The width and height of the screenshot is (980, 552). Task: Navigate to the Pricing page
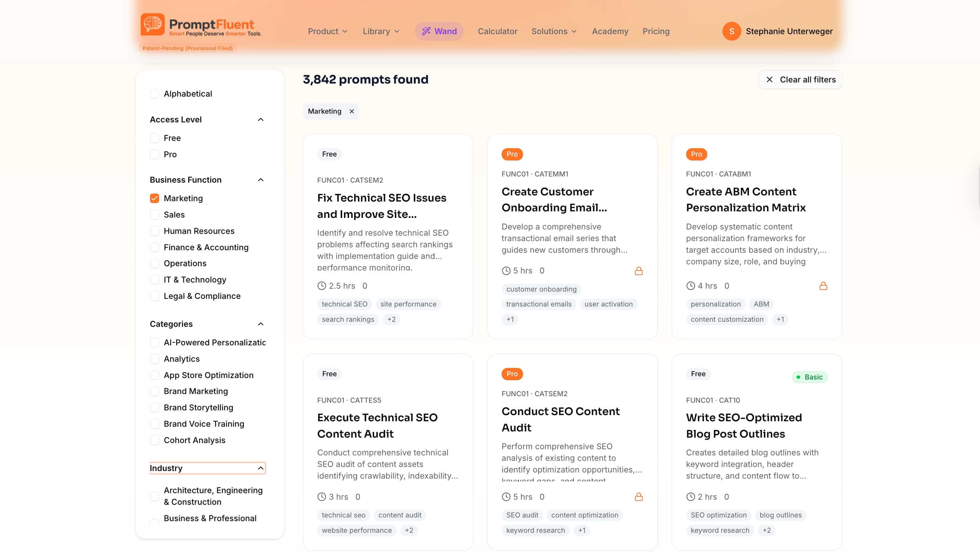point(656,31)
